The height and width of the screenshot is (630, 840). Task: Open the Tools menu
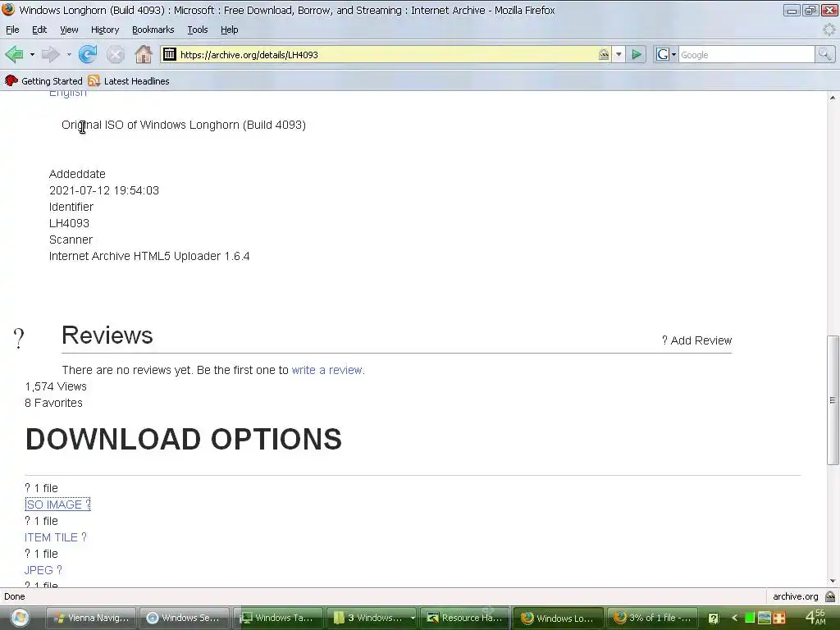point(197,30)
